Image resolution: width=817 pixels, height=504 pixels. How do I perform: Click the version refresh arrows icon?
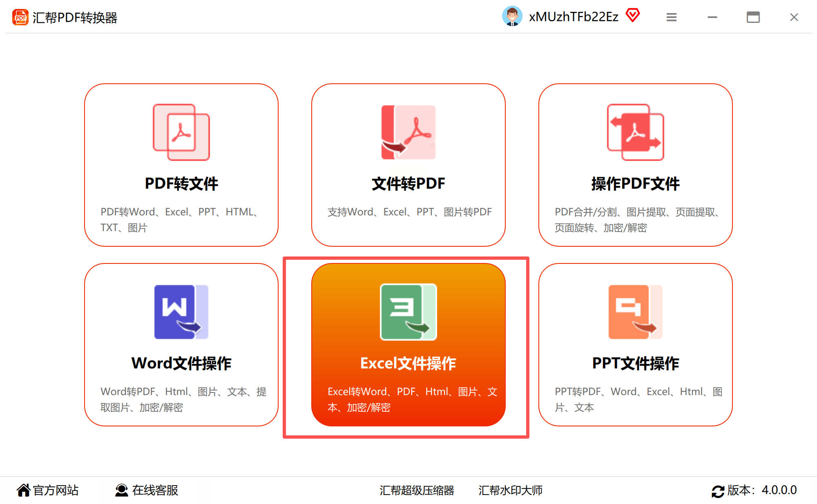click(717, 491)
